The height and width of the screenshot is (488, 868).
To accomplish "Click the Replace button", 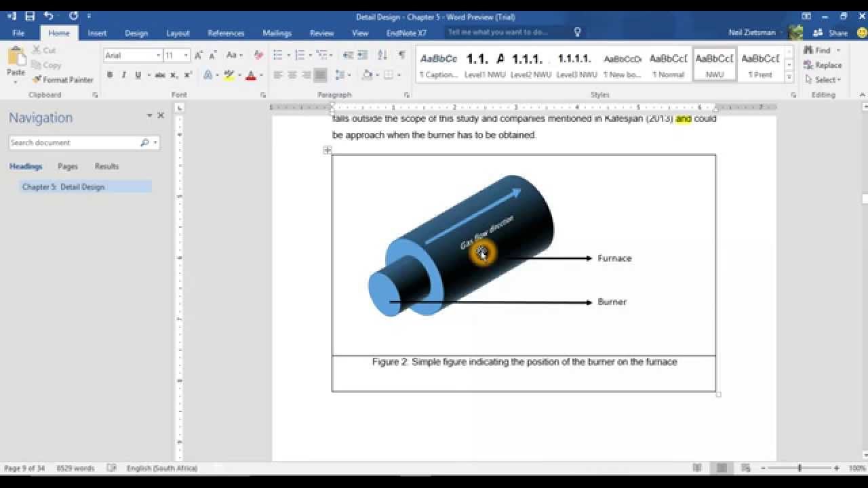I will coord(823,65).
